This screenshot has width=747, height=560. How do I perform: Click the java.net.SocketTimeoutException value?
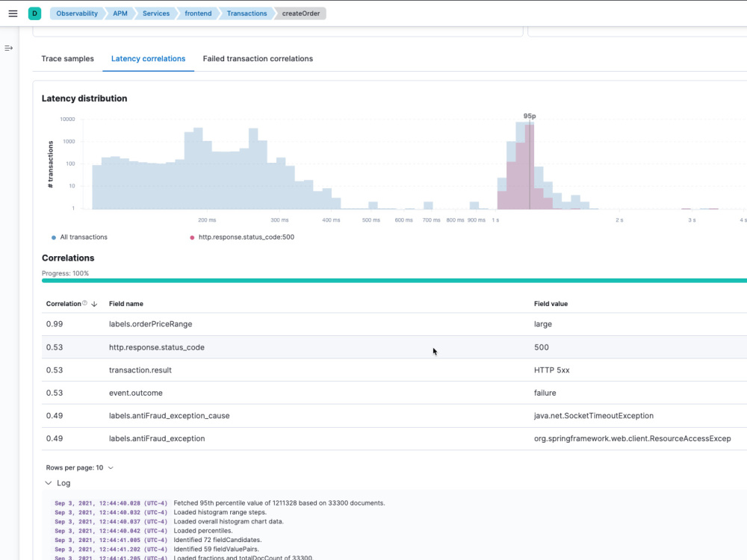594,416
